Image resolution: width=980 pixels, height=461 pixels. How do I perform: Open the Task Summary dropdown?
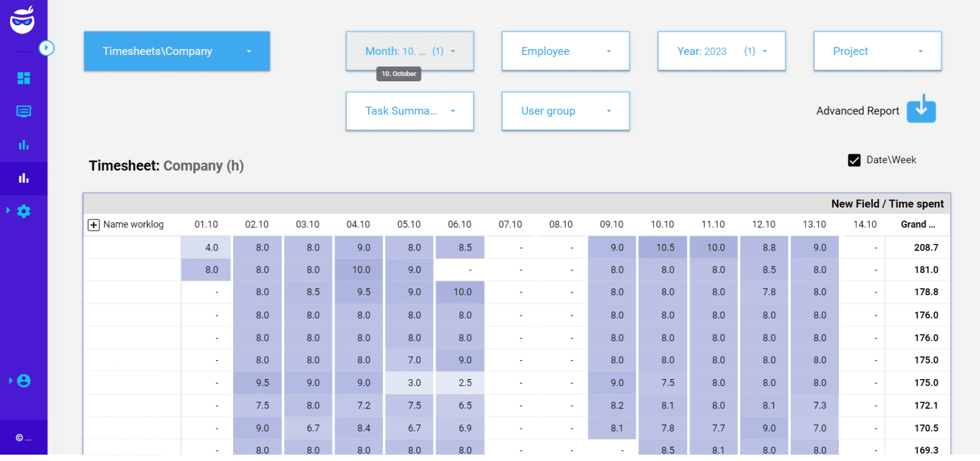(x=409, y=111)
